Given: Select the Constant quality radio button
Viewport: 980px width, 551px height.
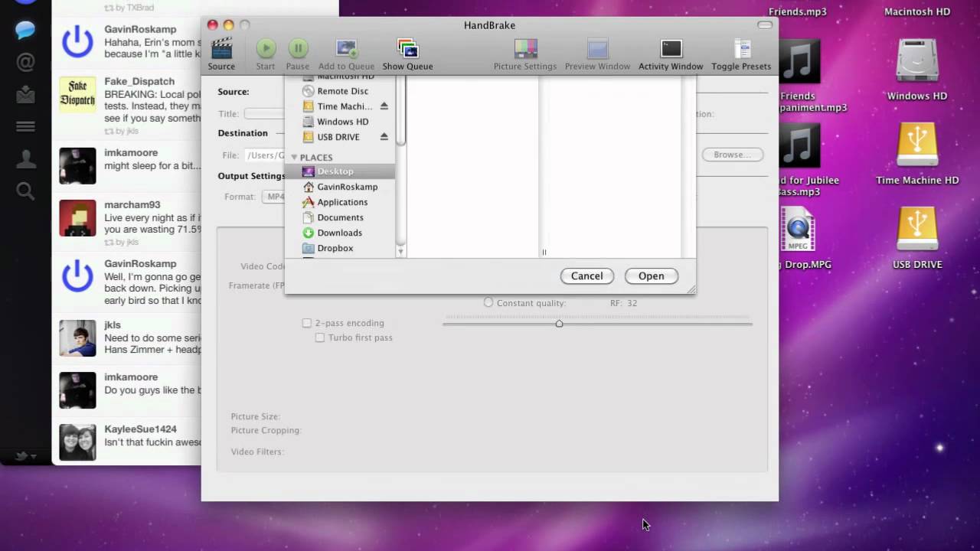Looking at the screenshot, I should tap(488, 303).
